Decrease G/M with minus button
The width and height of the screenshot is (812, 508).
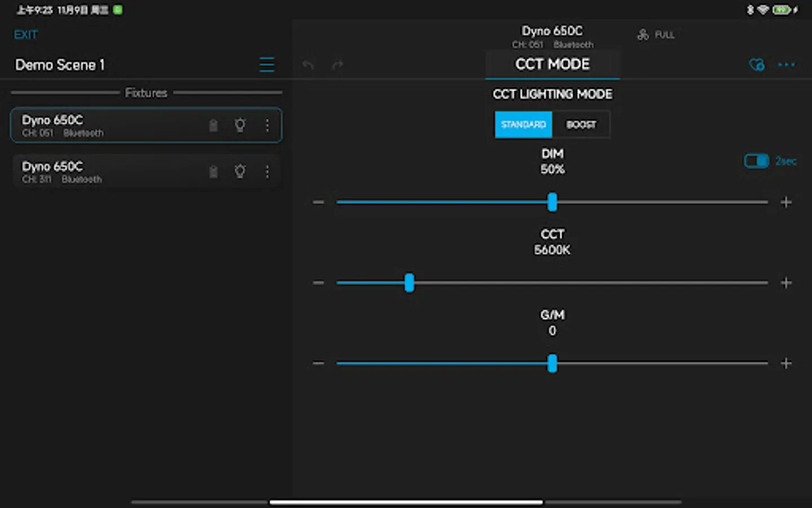(319, 364)
